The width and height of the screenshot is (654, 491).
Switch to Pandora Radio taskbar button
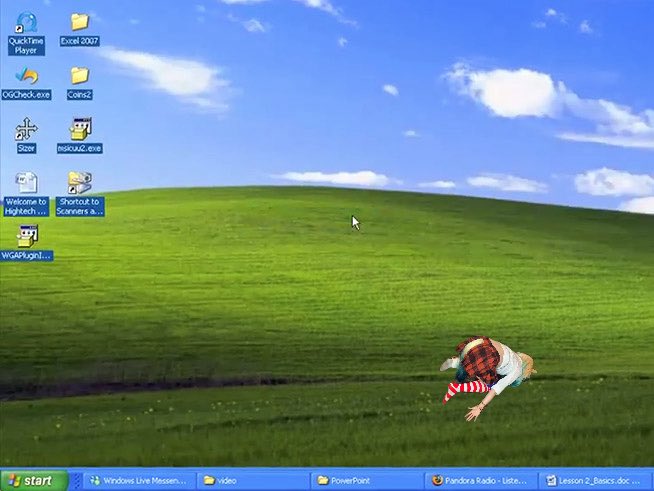pos(481,481)
